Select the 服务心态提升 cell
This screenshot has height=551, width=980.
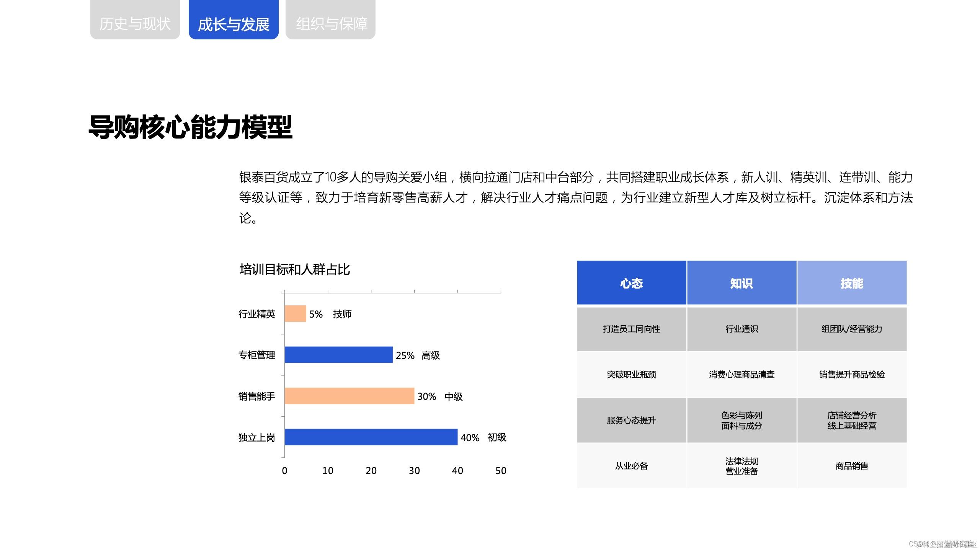631,420
